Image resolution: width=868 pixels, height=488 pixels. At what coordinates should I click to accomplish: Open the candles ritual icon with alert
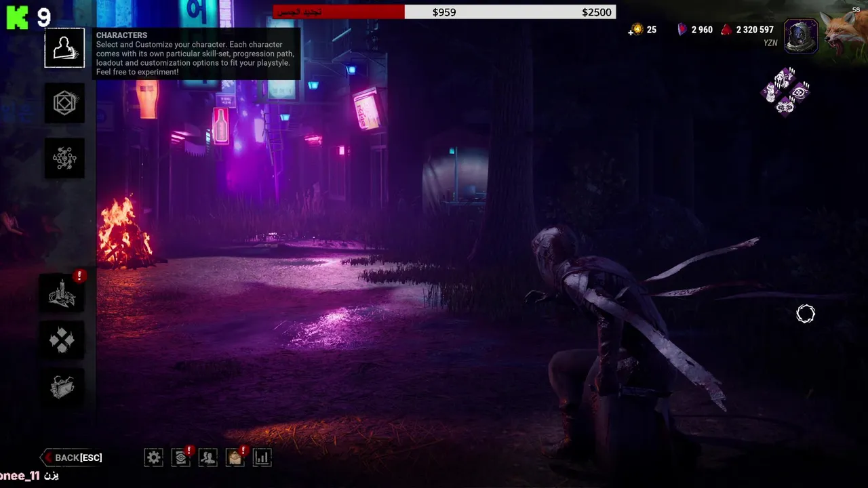click(x=62, y=293)
